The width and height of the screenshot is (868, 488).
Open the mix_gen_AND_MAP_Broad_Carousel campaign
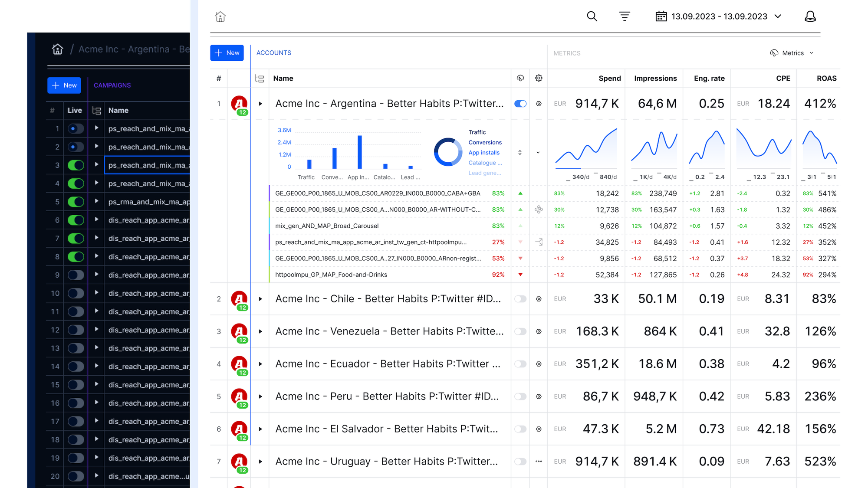coord(327,226)
